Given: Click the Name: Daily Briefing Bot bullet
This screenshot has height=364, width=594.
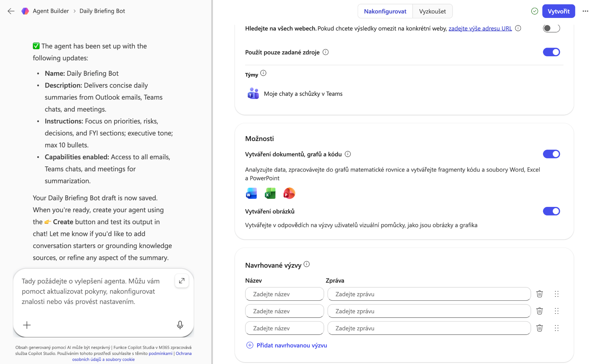Looking at the screenshot, I should pyautogui.click(x=82, y=73).
